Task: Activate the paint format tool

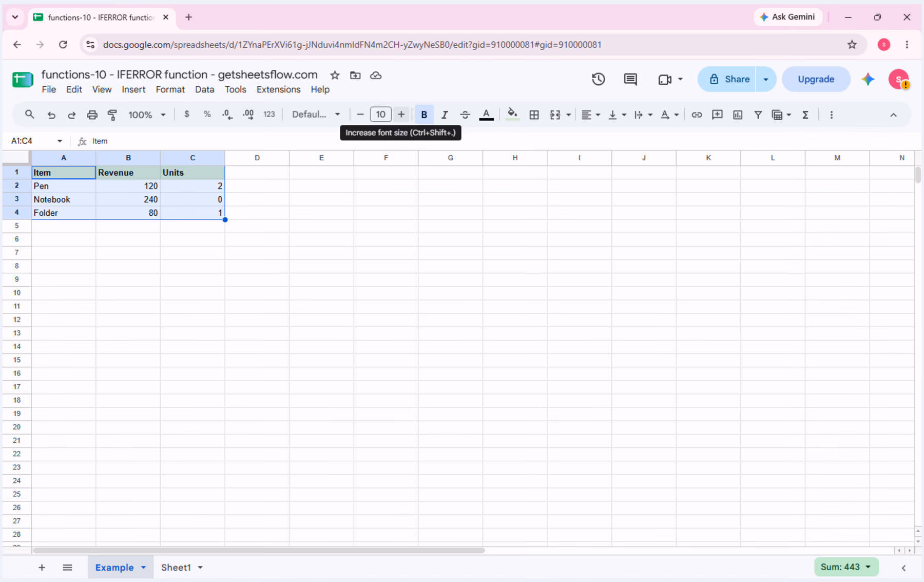Action: (x=112, y=115)
